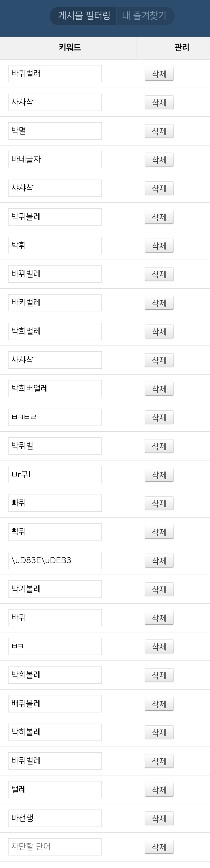The image size is (210, 868).
Task: Focus the 차단할 단어 input field
Action: click(x=55, y=847)
